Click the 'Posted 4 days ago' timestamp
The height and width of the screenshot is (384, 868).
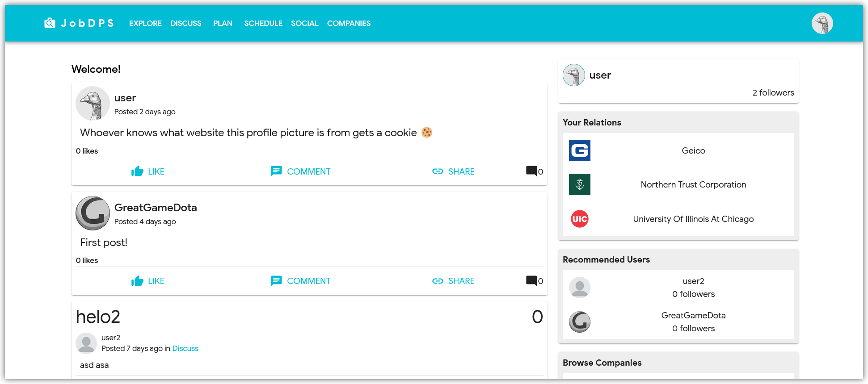pyautogui.click(x=145, y=221)
